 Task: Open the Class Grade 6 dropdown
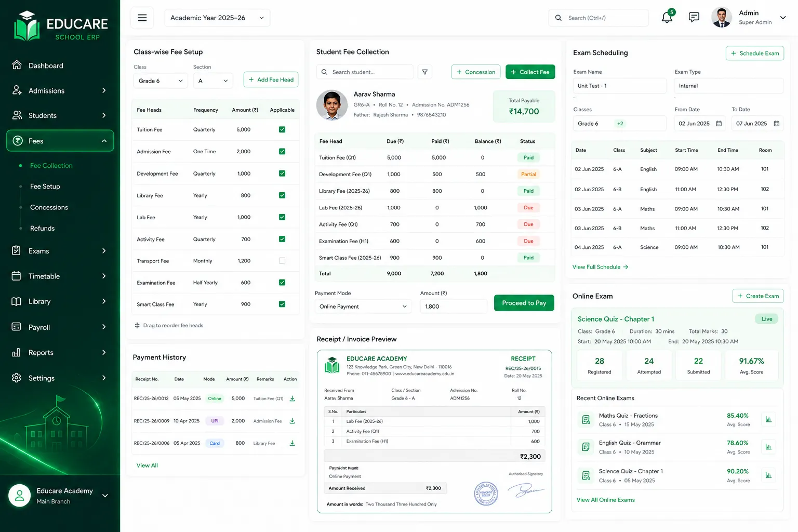pyautogui.click(x=161, y=81)
